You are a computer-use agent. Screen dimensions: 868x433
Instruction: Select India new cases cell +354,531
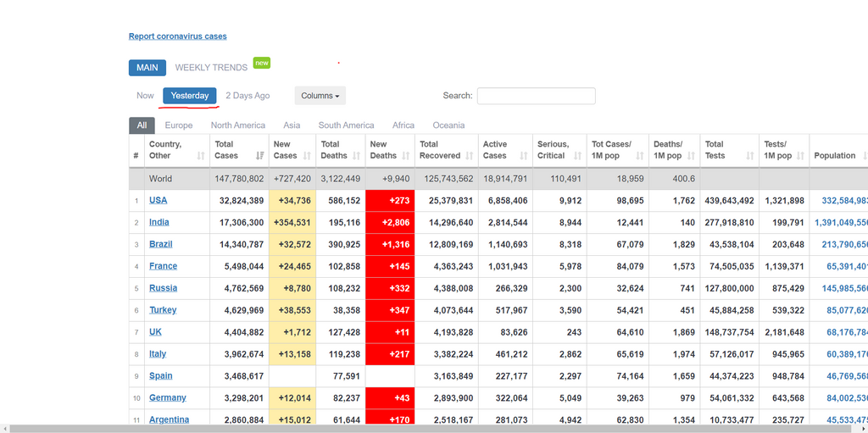click(292, 222)
